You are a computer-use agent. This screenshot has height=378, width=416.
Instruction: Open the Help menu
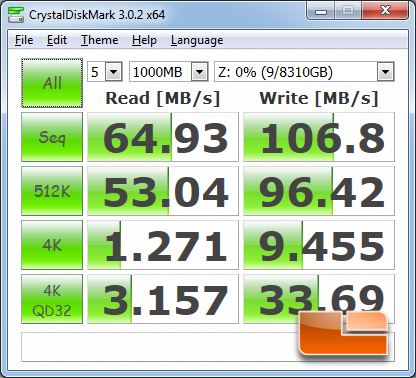[x=144, y=40]
